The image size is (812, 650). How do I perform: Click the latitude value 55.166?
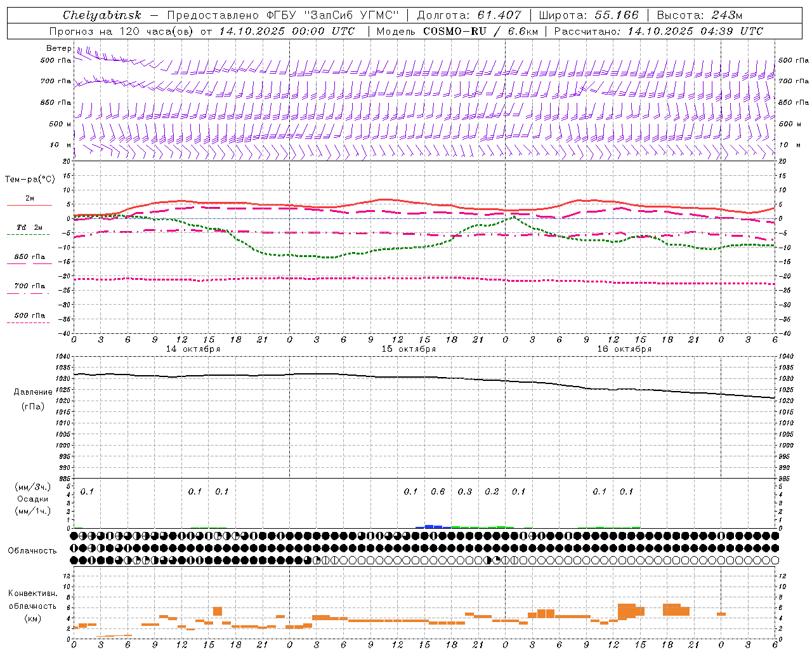(x=617, y=15)
